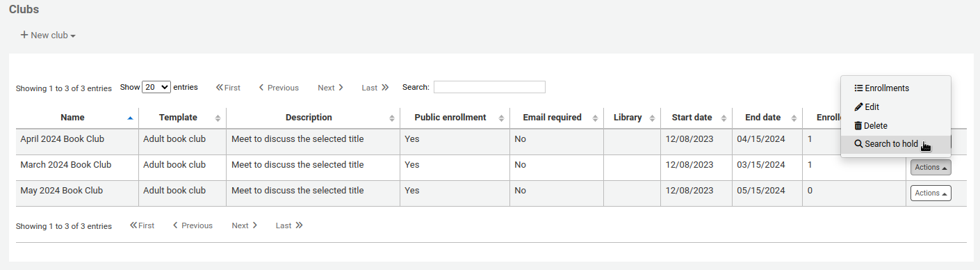Sort table by the Name column arrow
980x270 pixels.
click(x=130, y=118)
